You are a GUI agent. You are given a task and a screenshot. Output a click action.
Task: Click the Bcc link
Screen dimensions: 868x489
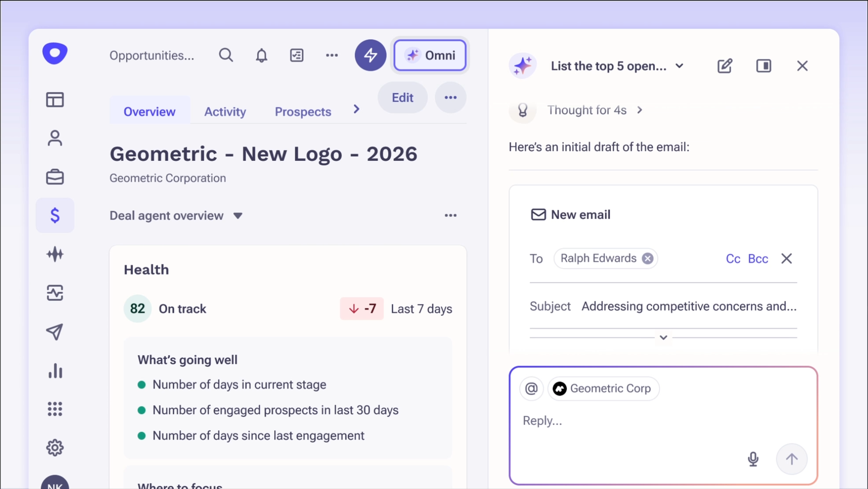(x=758, y=259)
